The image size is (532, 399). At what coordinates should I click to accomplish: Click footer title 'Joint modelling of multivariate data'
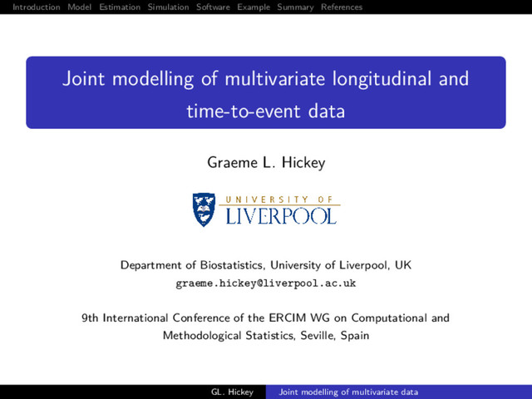pyautogui.click(x=348, y=392)
